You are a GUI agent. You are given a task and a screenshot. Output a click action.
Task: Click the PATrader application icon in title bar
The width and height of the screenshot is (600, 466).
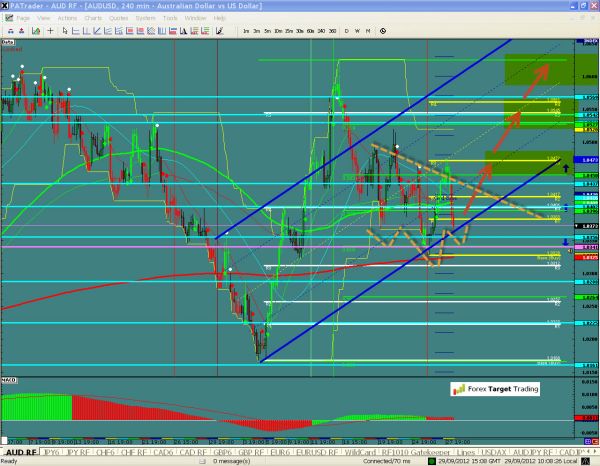6,5
